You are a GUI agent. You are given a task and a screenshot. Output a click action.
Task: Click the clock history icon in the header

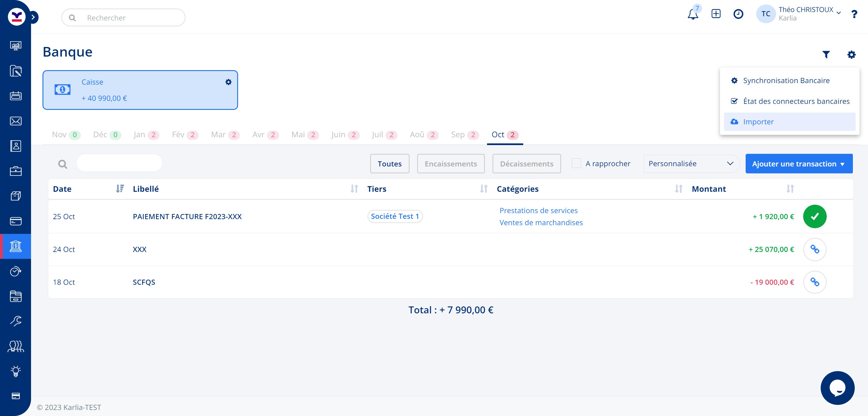[x=738, y=14]
